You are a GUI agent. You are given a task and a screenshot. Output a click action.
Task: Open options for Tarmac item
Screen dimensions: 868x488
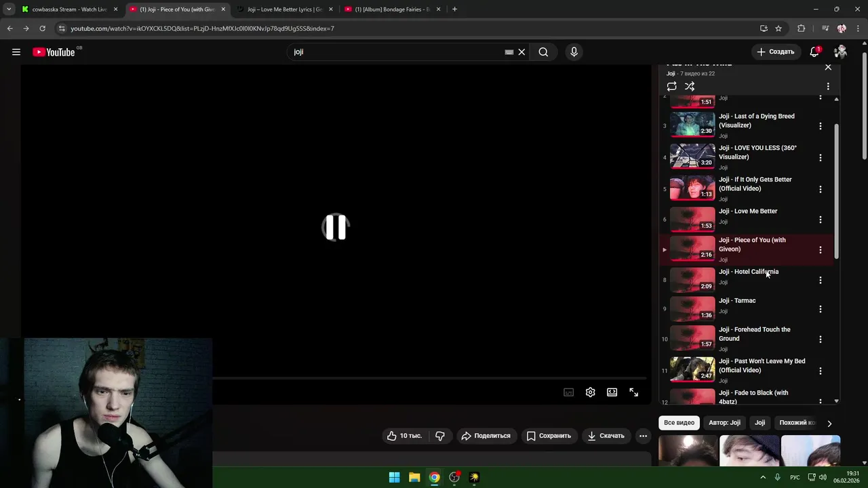click(x=820, y=309)
